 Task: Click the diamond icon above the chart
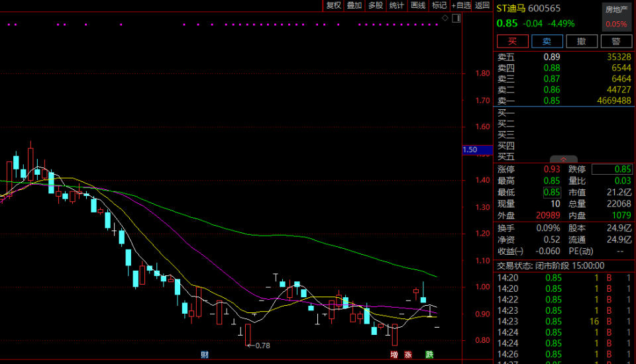[x=445, y=18]
